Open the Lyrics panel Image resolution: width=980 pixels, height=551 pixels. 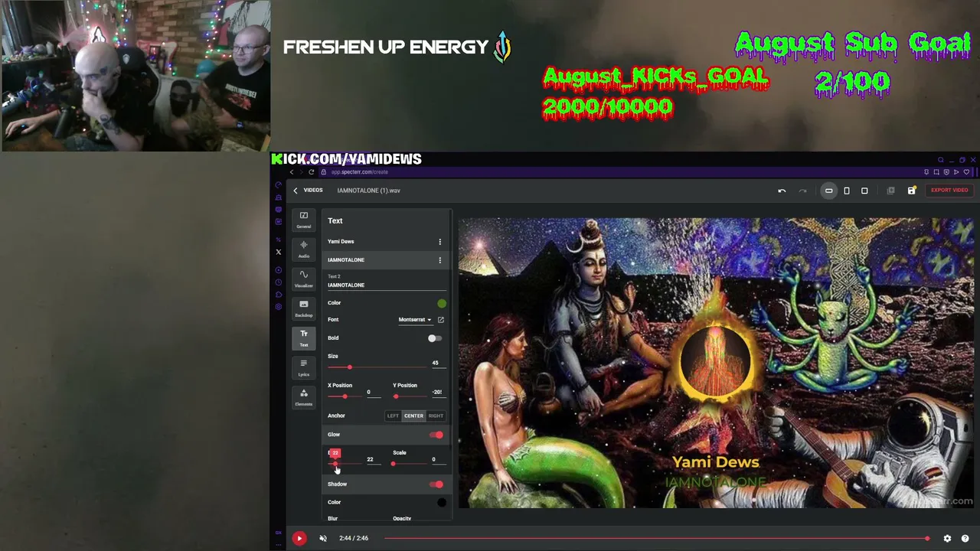304,367
